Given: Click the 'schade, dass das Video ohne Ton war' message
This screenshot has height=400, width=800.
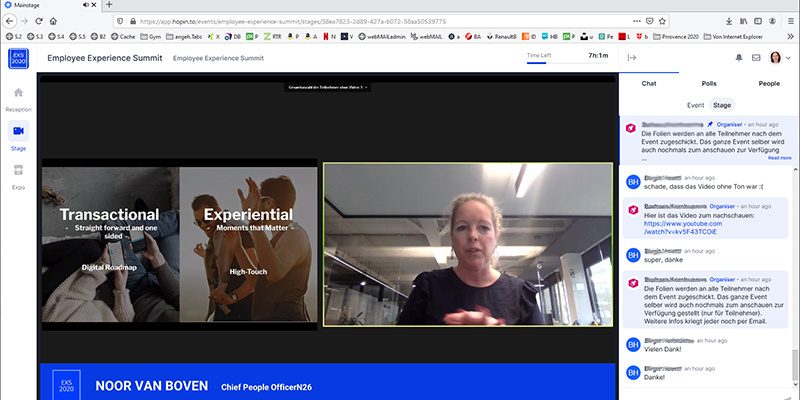Looking at the screenshot, I should [x=703, y=186].
